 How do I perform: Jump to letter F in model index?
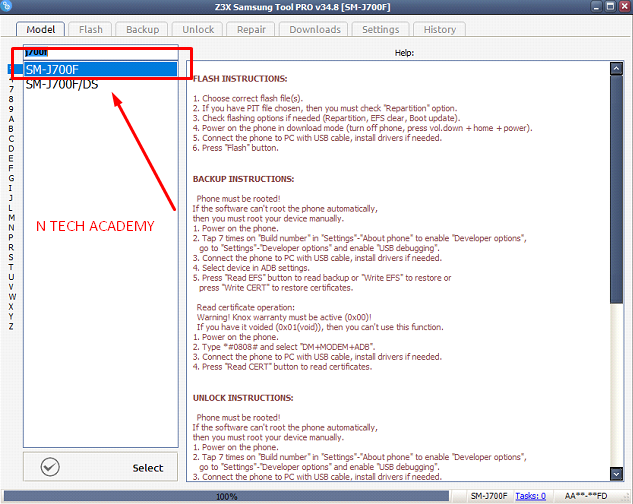pyautogui.click(x=11, y=168)
